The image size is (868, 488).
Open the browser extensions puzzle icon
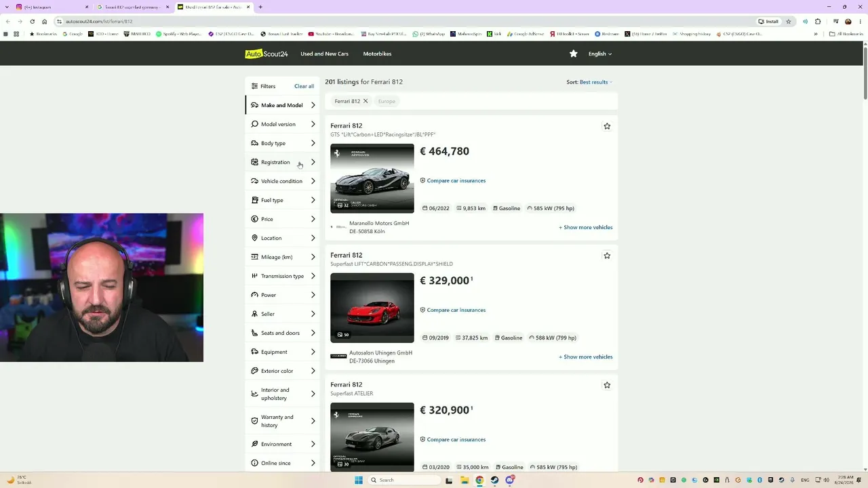click(x=818, y=21)
